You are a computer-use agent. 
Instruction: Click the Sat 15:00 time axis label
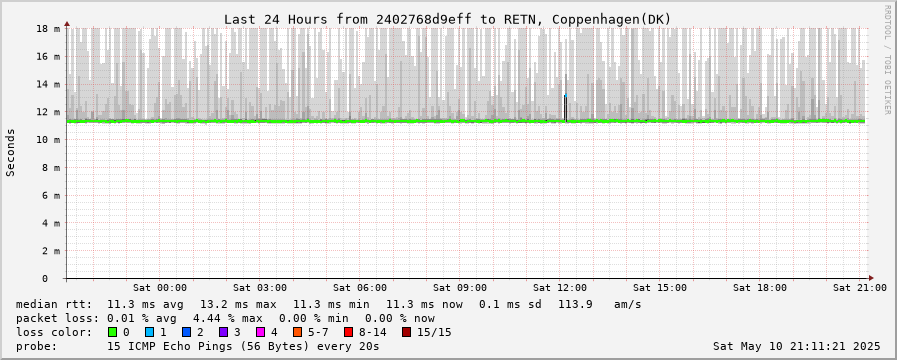[x=660, y=288]
